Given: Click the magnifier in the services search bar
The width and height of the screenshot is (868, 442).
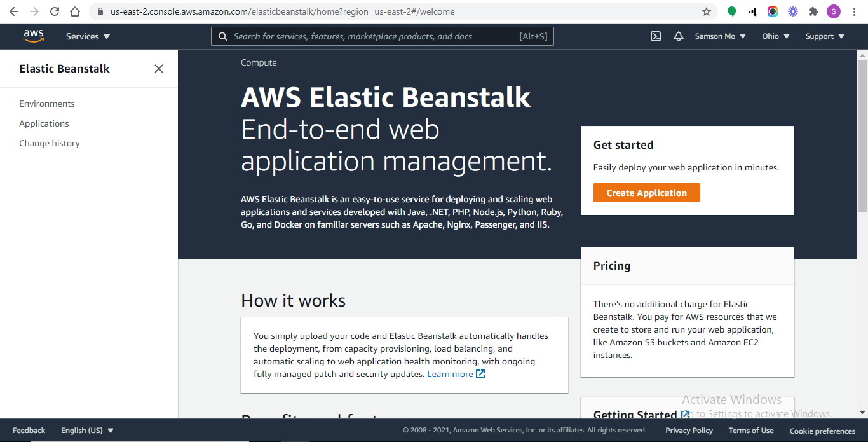Looking at the screenshot, I should (222, 36).
